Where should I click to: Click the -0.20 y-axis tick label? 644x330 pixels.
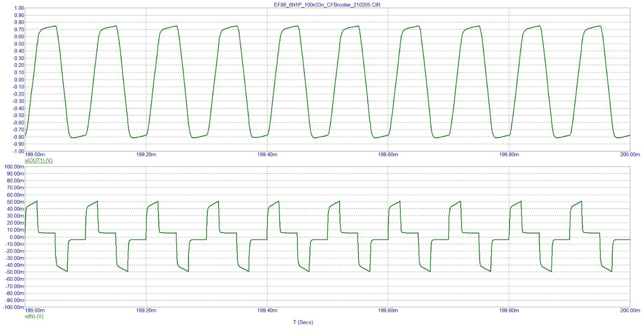(18, 94)
